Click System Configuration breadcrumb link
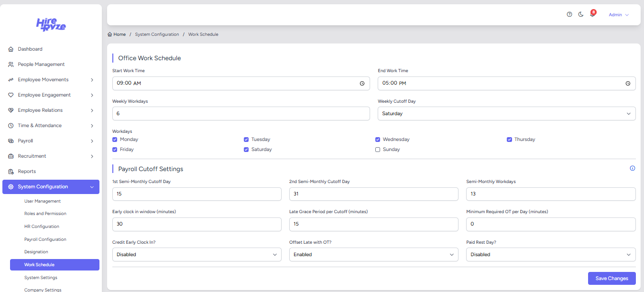644x292 pixels. [x=157, y=34]
